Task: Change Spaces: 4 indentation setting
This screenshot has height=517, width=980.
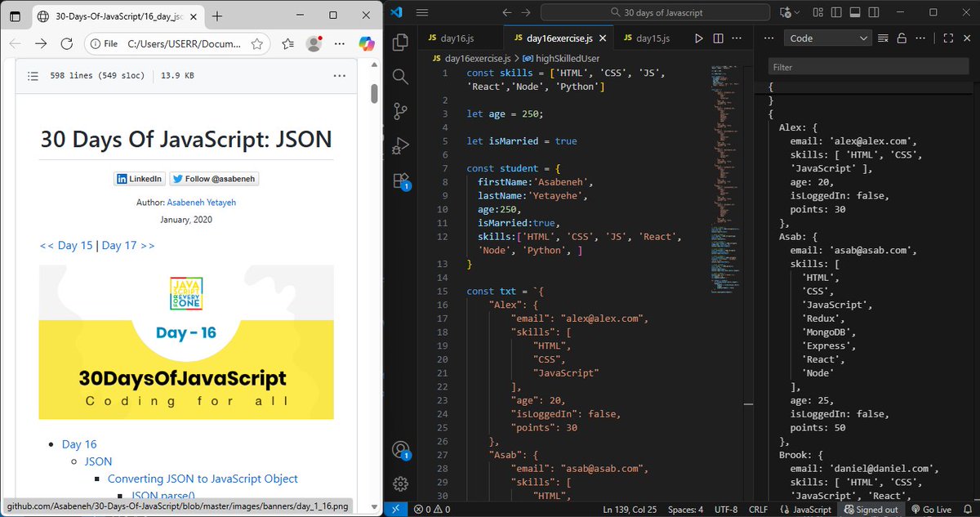Action: (684, 510)
